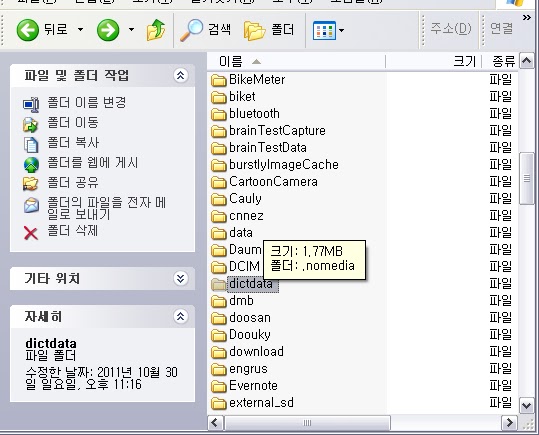Sort by the 종류 column header
Viewport: 539px width, 435px height.
(x=500, y=62)
